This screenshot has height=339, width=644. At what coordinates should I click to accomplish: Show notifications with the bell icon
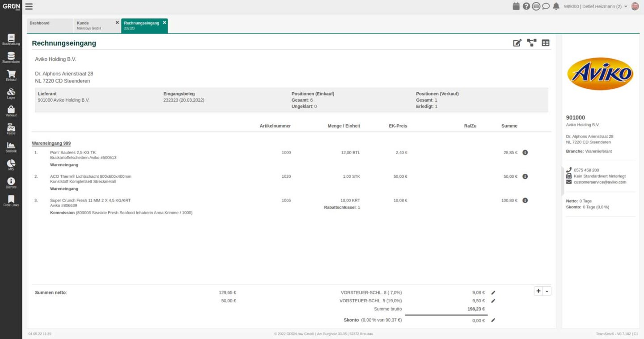click(556, 6)
